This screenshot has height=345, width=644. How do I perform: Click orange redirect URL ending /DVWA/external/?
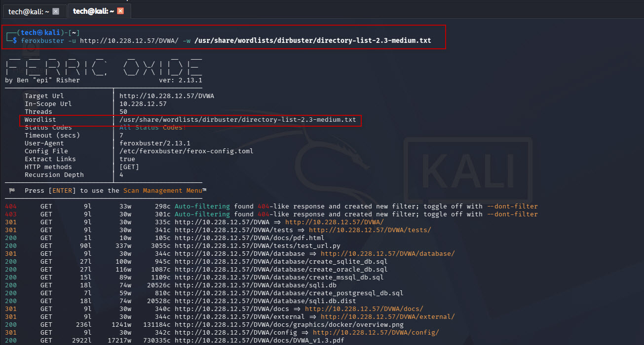(x=388, y=316)
